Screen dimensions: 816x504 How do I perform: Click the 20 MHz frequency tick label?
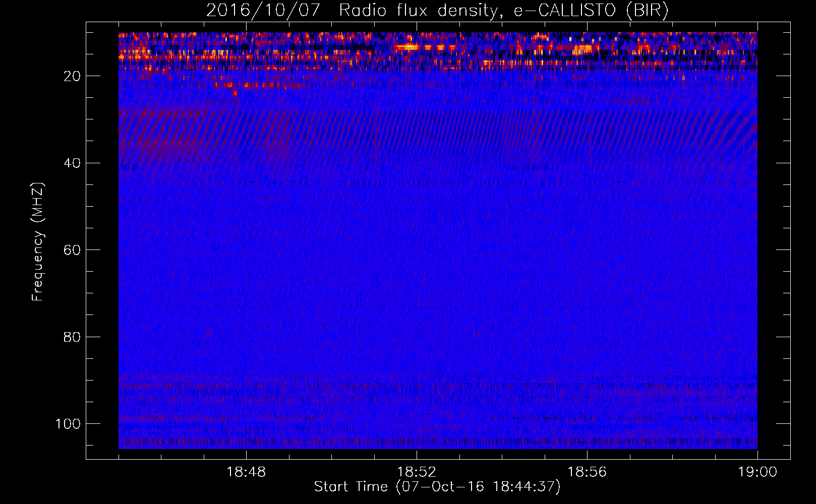click(73, 76)
